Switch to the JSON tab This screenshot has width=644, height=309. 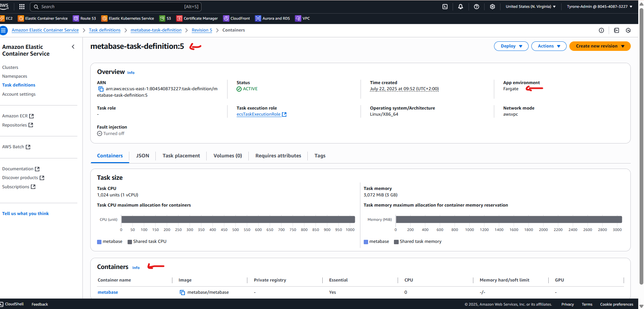143,156
